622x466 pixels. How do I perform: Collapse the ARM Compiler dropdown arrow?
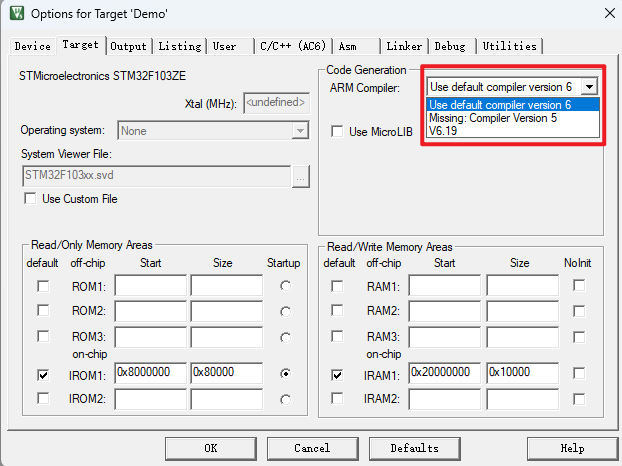pos(590,87)
